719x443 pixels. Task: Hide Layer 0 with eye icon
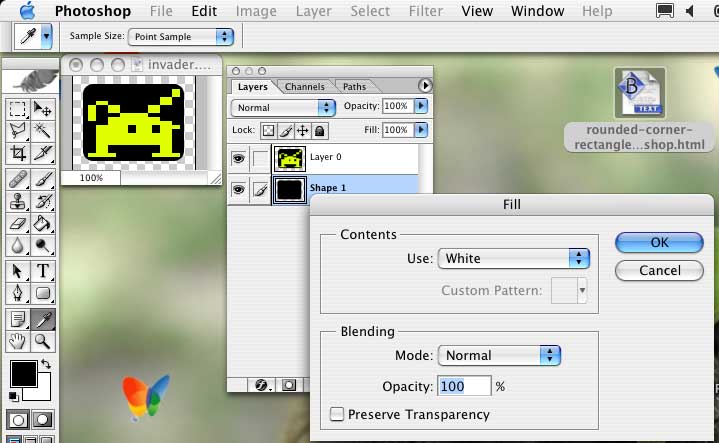click(x=238, y=159)
